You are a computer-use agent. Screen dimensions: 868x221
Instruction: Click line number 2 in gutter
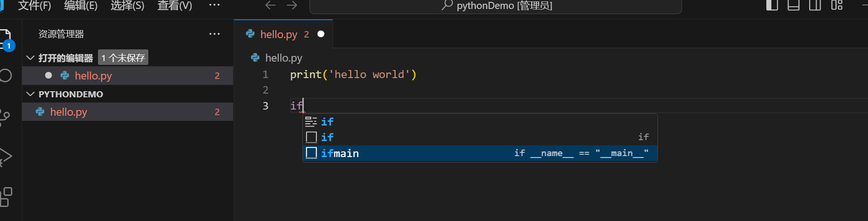pos(266,90)
